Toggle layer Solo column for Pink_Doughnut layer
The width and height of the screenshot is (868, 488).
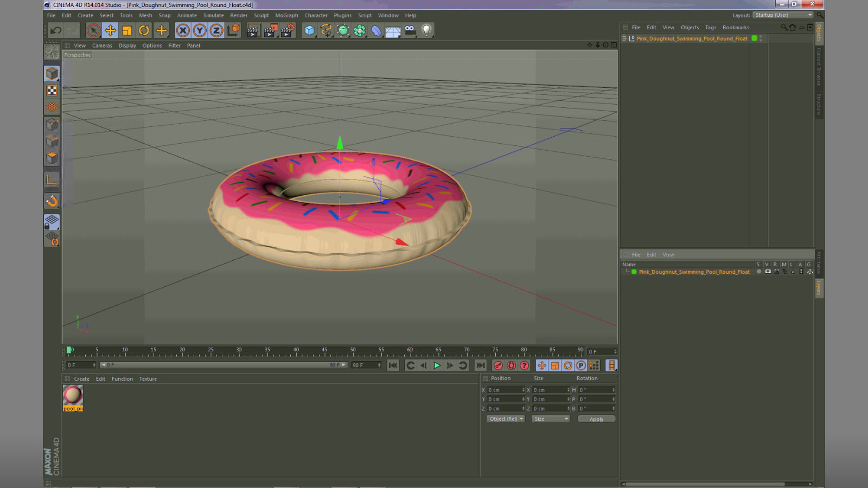tap(758, 272)
